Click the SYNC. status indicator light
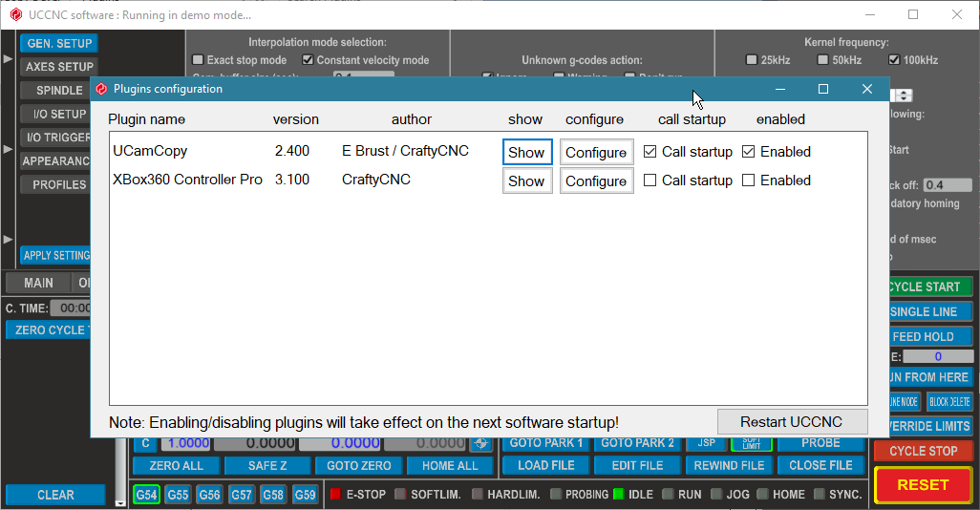The image size is (980, 510). coord(819,495)
